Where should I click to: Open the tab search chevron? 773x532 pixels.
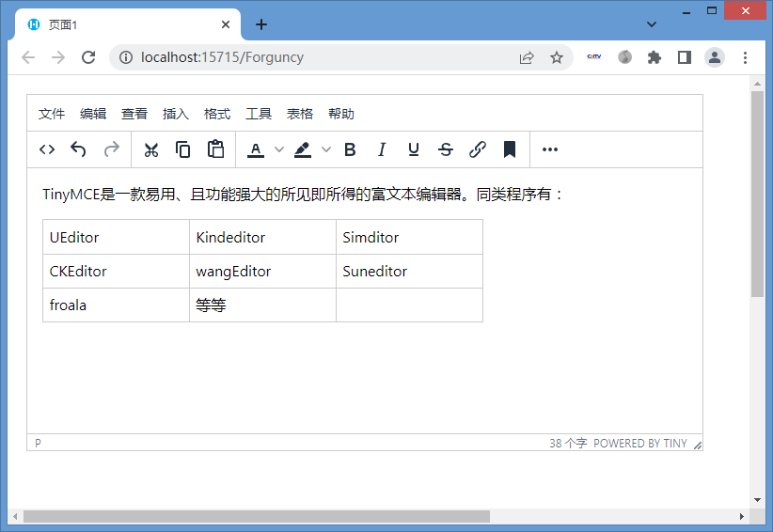[x=652, y=24]
